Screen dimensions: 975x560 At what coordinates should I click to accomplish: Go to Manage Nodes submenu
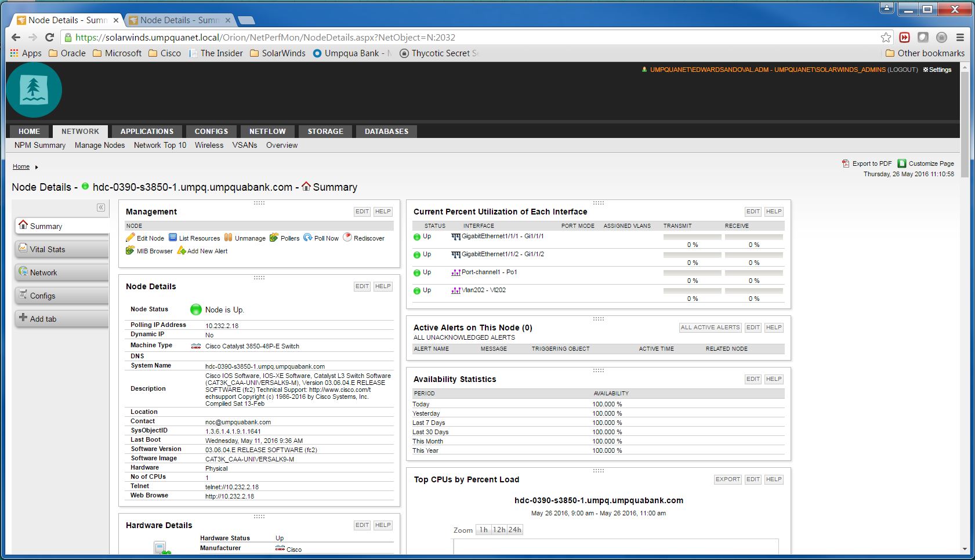[100, 146]
